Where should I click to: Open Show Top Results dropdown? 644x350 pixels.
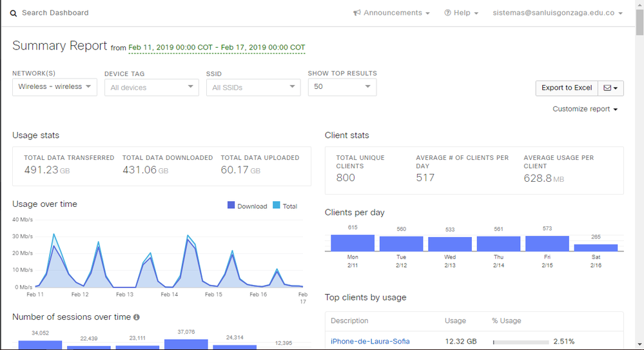[342, 87]
